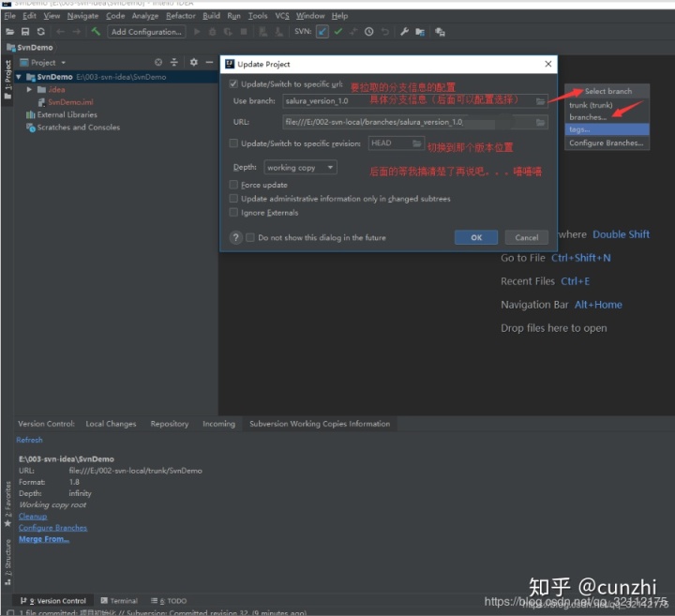Screen dimensions: 675x616
Task: Click the SVN Commit checkmark icon
Action: click(x=337, y=32)
